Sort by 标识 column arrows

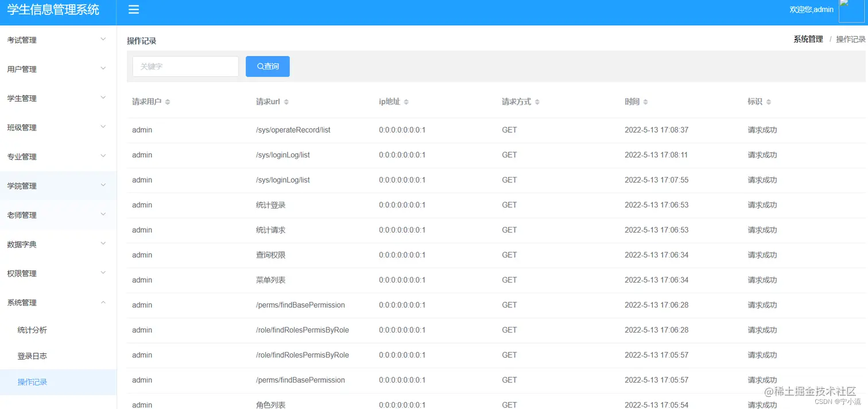pyautogui.click(x=769, y=102)
